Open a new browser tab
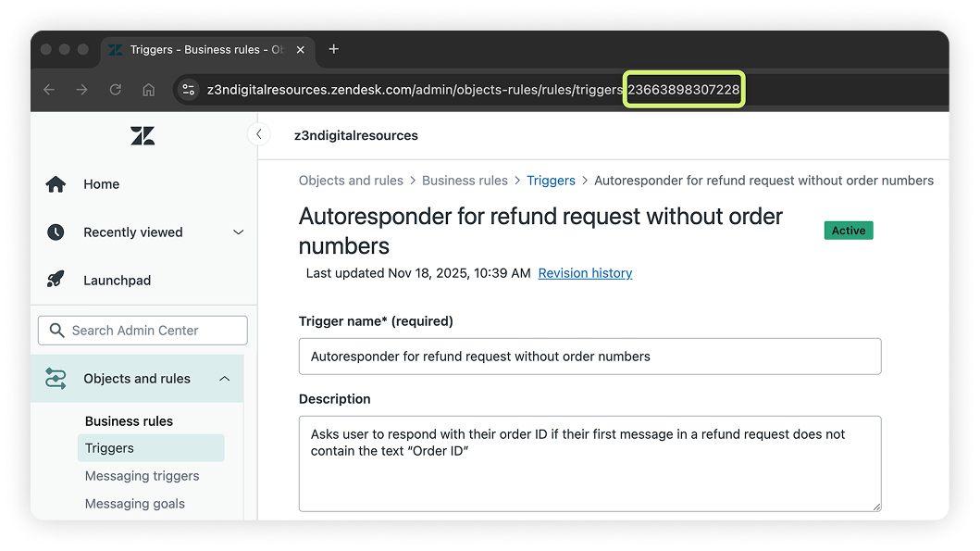This screenshot has width=980, height=551. pos(334,49)
